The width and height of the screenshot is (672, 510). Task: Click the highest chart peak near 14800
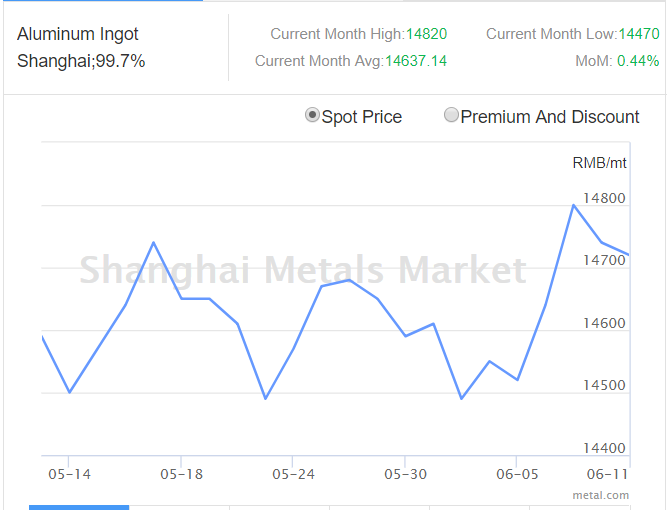[x=572, y=205]
